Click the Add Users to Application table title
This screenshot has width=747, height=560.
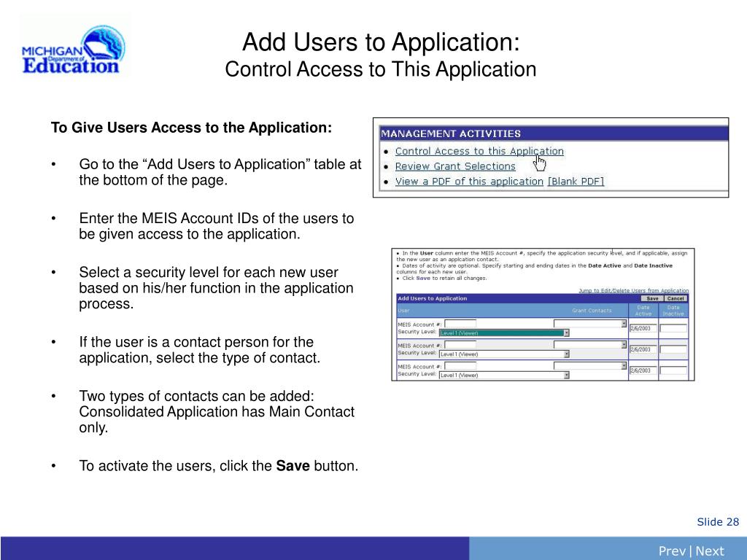[432, 298]
